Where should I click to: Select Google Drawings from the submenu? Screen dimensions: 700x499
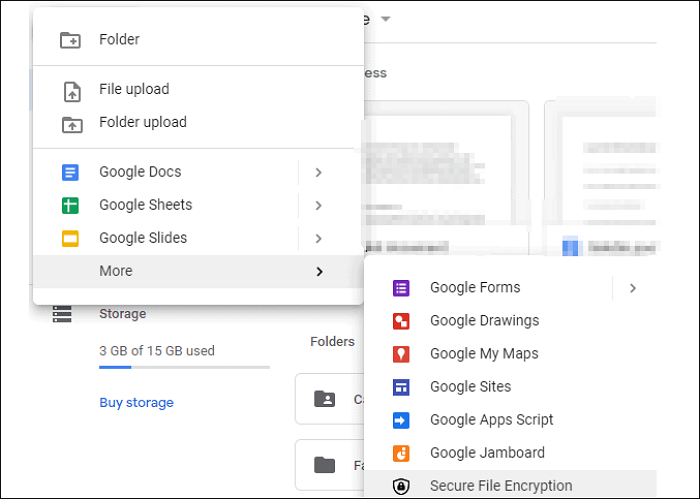[511, 321]
